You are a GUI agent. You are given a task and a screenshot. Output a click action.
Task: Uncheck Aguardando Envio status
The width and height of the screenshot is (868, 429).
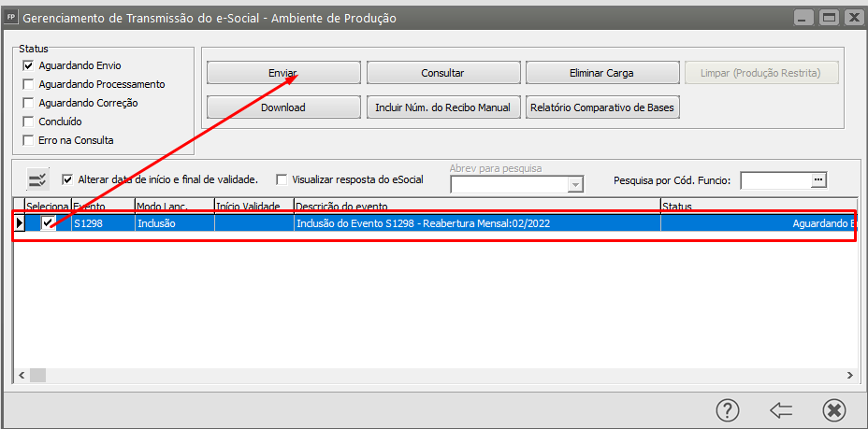point(28,65)
